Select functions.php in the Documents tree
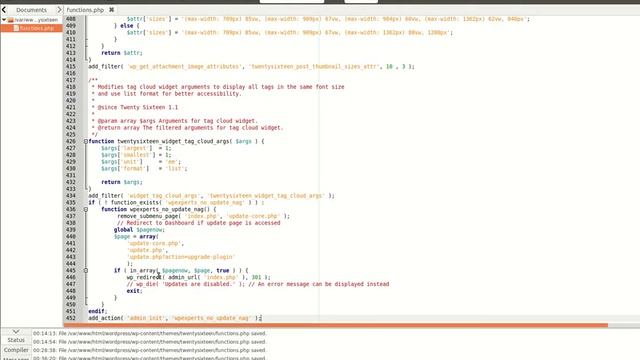 [x=37, y=28]
